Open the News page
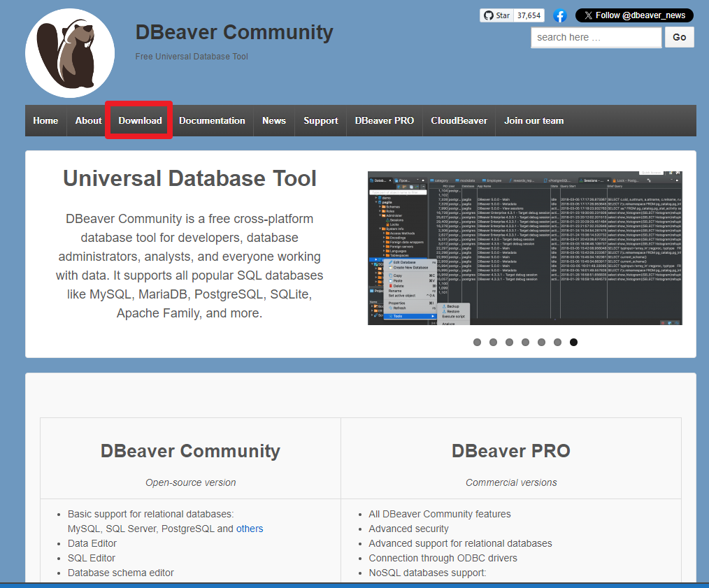Viewport: 709px width, 588px height. coord(273,120)
